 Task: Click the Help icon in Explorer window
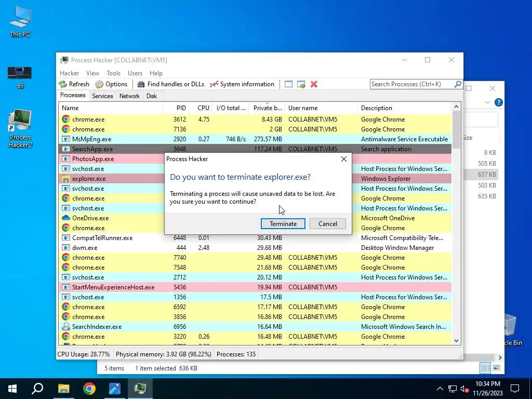[x=498, y=102]
